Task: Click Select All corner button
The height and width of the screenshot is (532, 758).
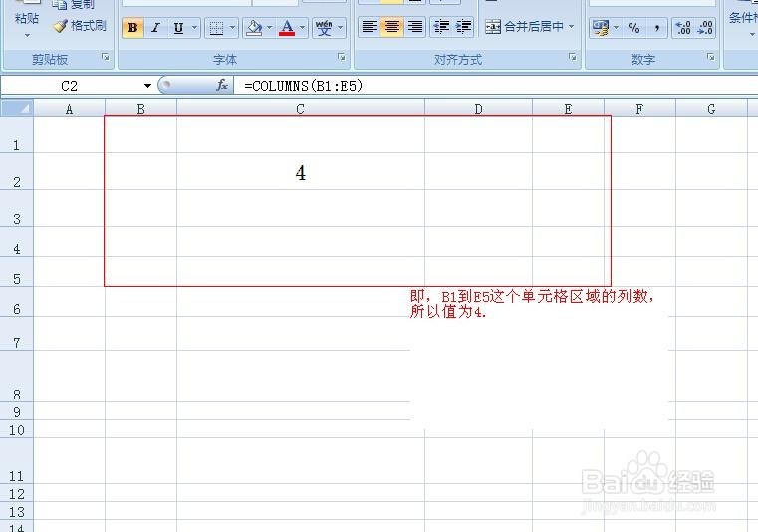Action: [x=17, y=108]
